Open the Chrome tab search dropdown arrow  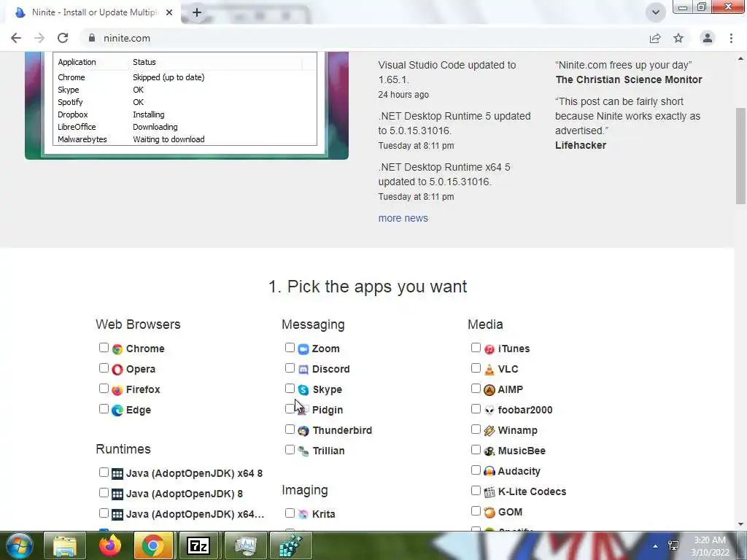[x=656, y=12]
